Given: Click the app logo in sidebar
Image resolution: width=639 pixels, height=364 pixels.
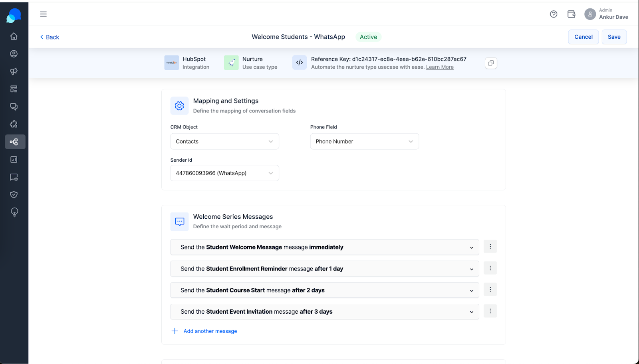Looking at the screenshot, I should pos(14,16).
